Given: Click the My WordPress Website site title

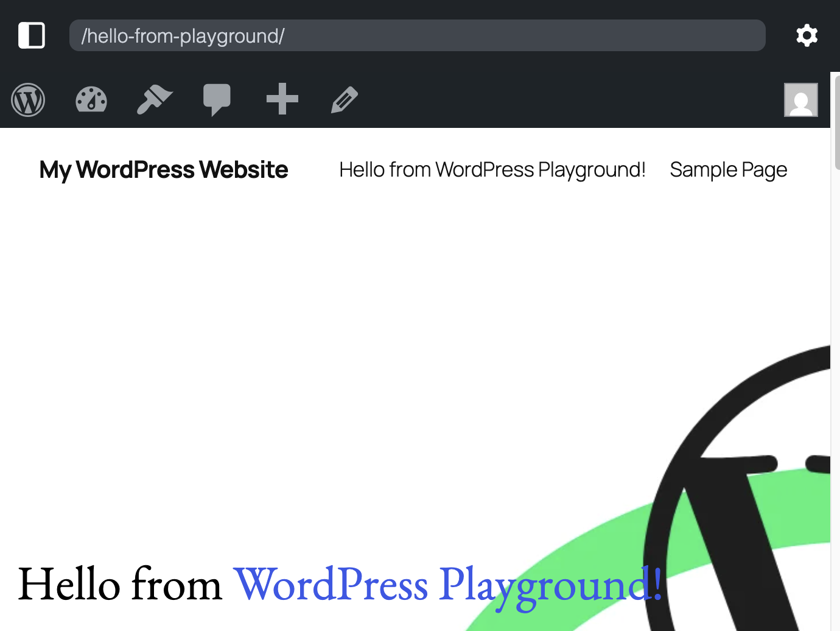Looking at the screenshot, I should [164, 170].
